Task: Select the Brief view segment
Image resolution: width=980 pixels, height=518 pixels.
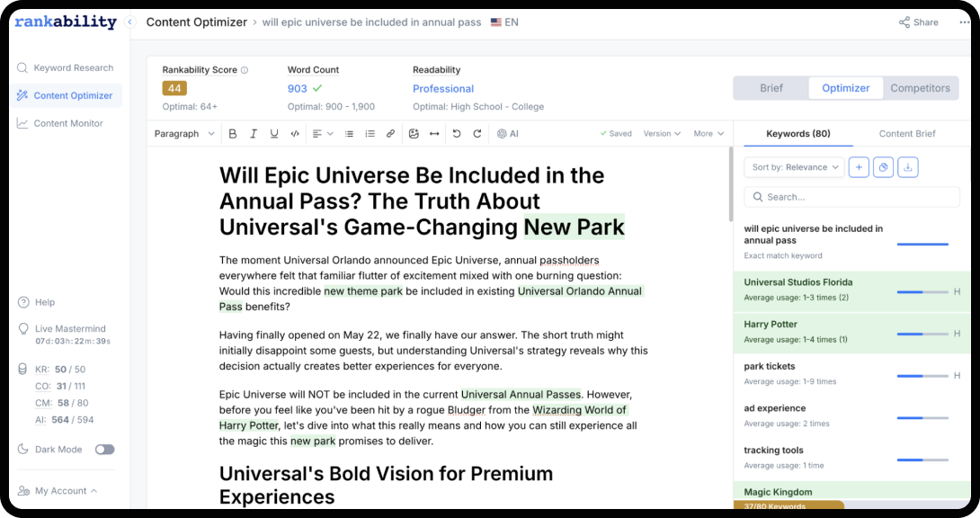Action: (771, 88)
